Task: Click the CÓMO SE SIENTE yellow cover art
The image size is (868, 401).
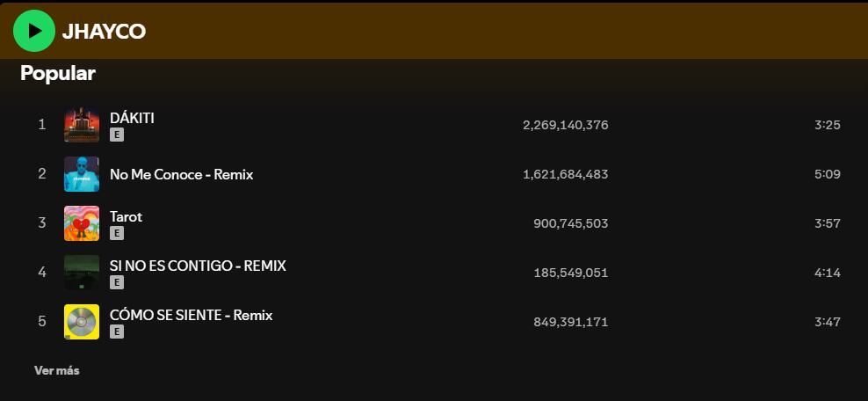Action: coord(82,322)
